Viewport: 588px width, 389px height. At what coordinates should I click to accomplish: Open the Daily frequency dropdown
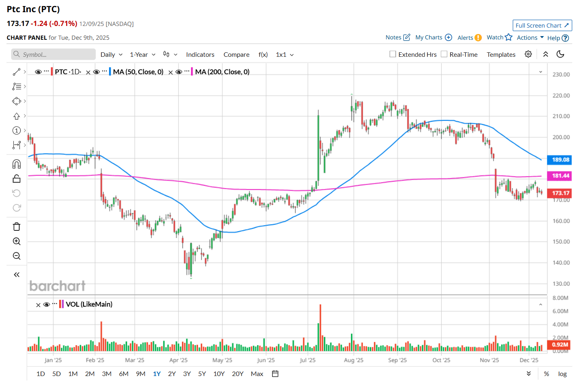coord(112,55)
